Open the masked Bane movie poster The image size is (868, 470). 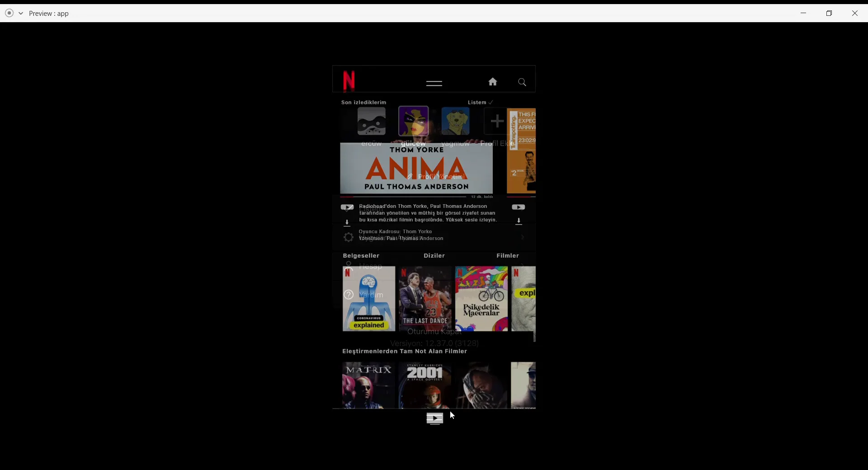[481, 385]
